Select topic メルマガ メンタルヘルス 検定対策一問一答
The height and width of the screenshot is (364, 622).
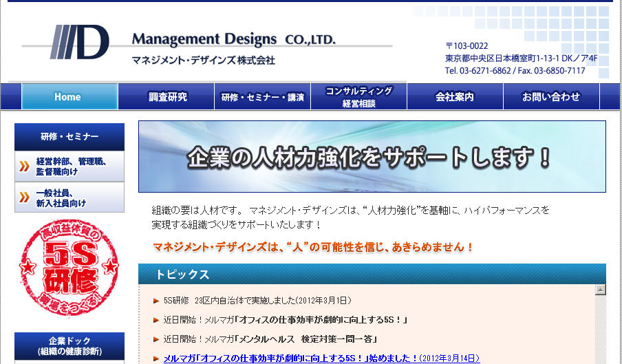tap(270, 339)
